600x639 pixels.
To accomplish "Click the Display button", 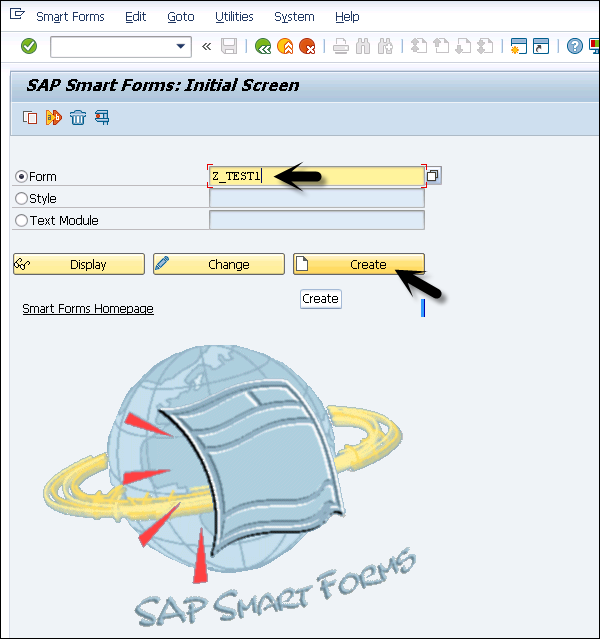I will click(x=79, y=264).
